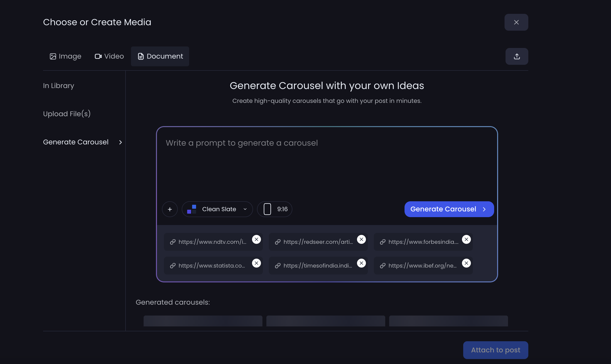The image size is (611, 364).
Task: Open the In Library section
Action: (x=59, y=86)
